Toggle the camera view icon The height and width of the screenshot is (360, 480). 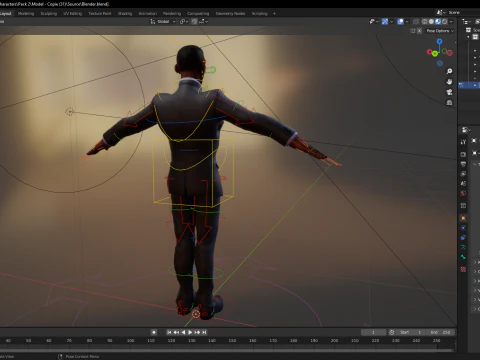tap(449, 92)
